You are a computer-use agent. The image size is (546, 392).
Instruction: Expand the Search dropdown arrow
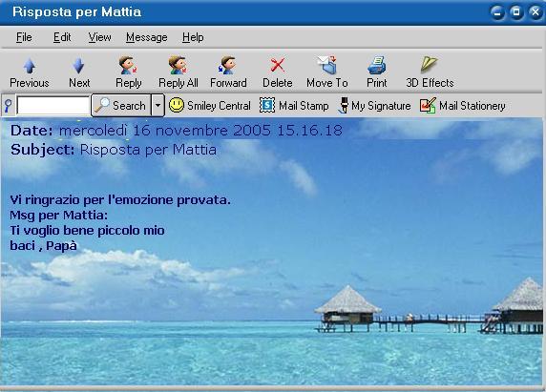pyautogui.click(x=157, y=105)
